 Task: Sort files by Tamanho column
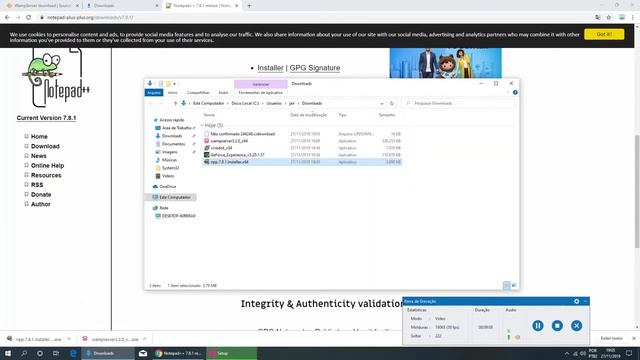[387, 115]
